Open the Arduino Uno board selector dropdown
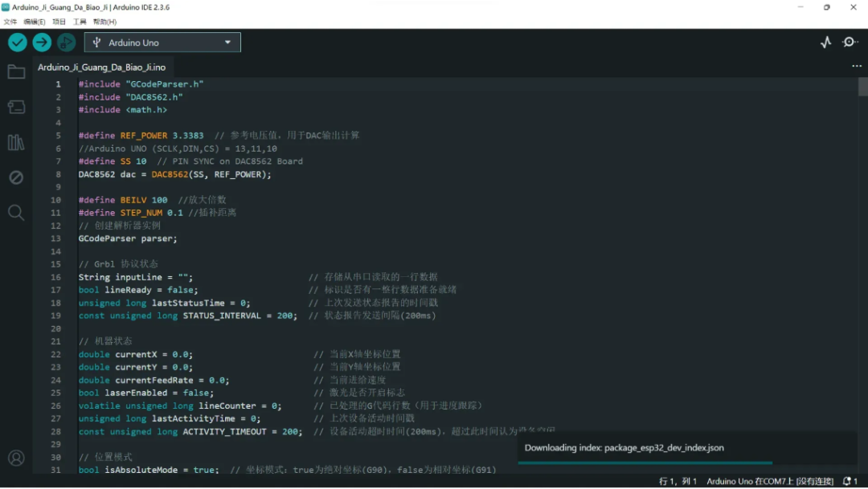This screenshot has width=868, height=489. 162,43
